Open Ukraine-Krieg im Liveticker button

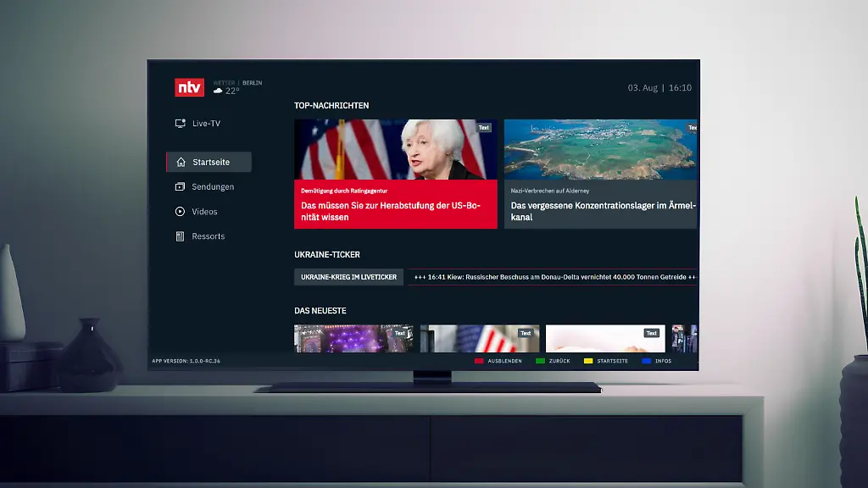point(348,277)
